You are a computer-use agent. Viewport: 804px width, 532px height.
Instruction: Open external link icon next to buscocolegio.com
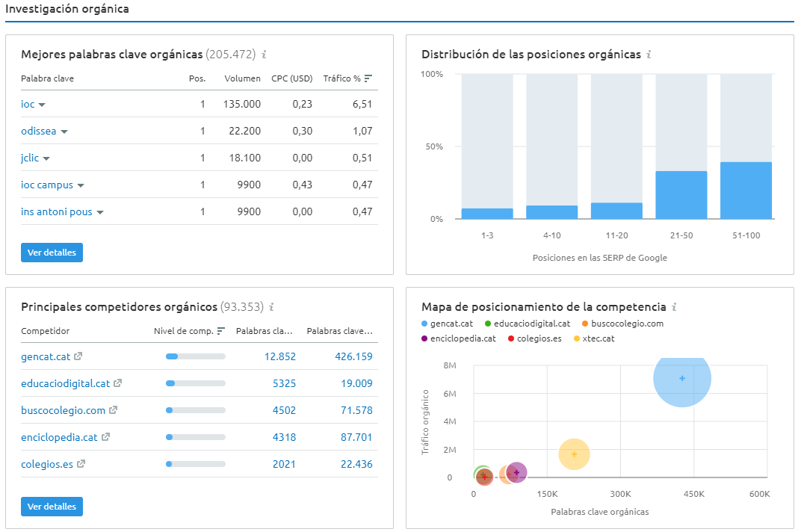[113, 410]
